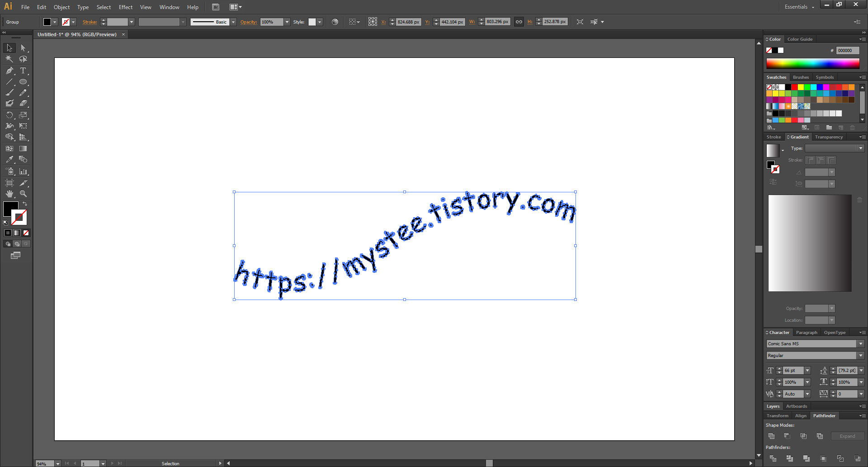Image resolution: width=868 pixels, height=467 pixels.
Task: Select the Free Transform tool
Action: (23, 126)
